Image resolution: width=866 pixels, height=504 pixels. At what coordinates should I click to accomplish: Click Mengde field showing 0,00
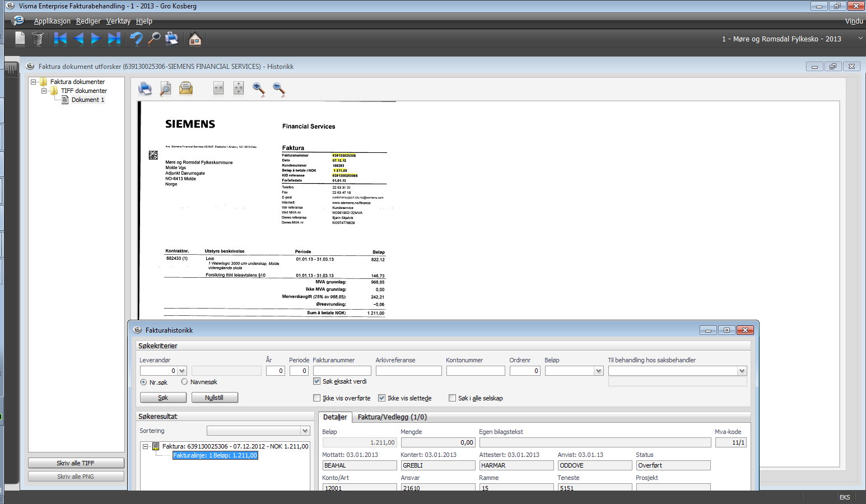click(x=438, y=442)
